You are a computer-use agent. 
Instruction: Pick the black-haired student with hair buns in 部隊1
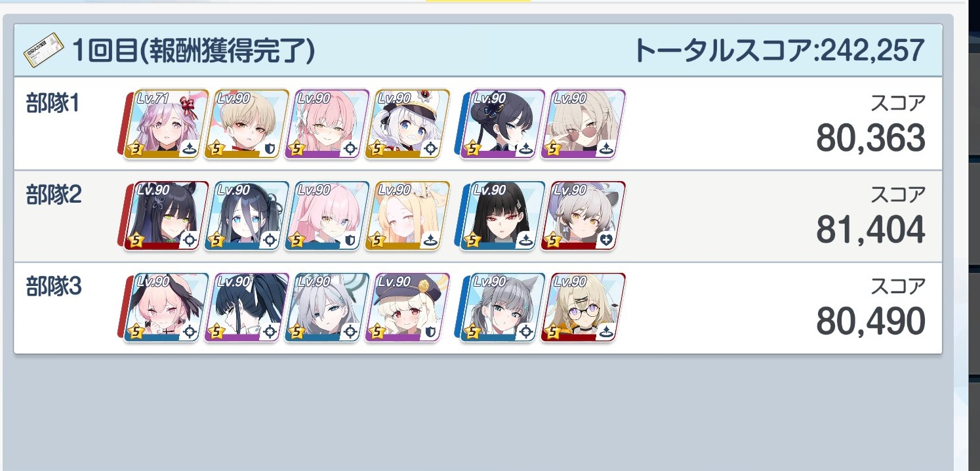click(502, 125)
